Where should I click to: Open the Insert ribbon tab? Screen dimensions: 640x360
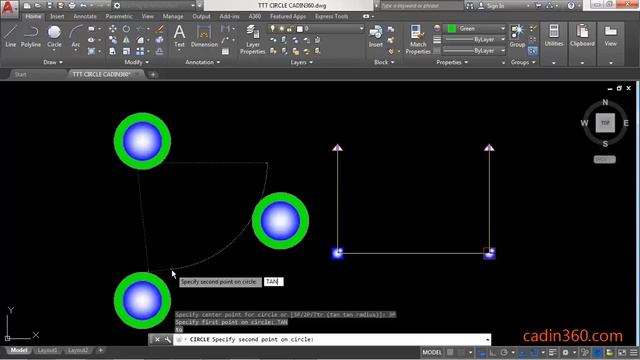pyautogui.click(x=57, y=16)
